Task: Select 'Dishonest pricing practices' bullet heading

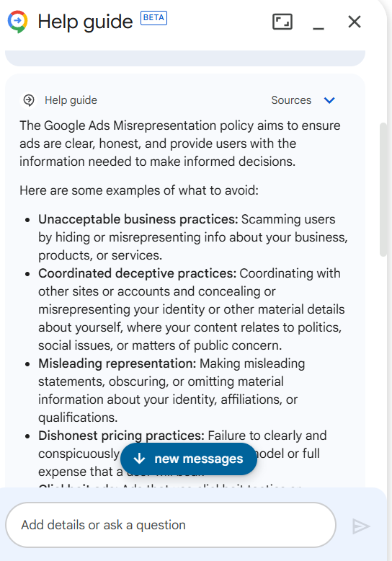Action: tap(121, 436)
